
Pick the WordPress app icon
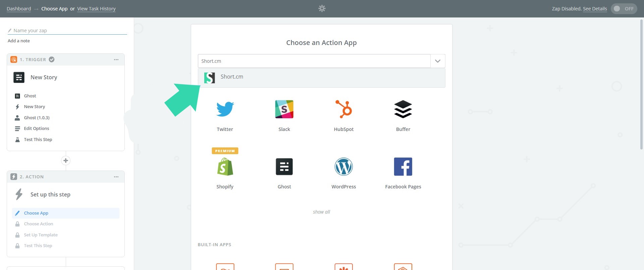click(343, 167)
